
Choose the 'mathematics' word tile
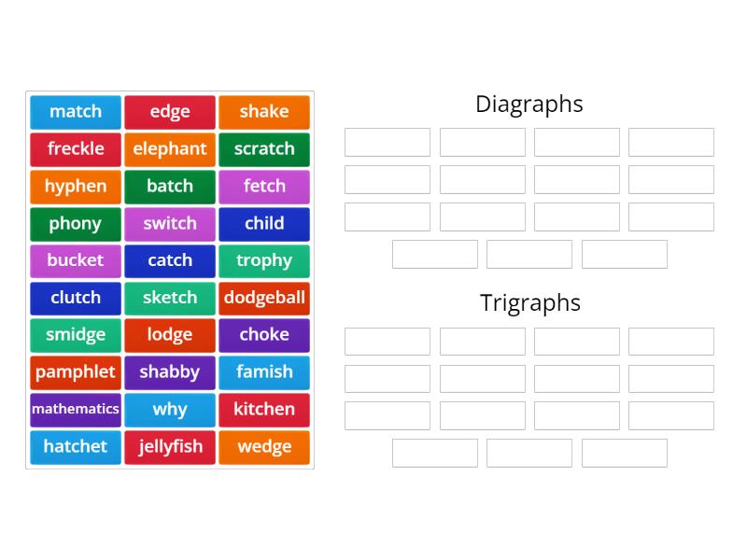(x=75, y=410)
